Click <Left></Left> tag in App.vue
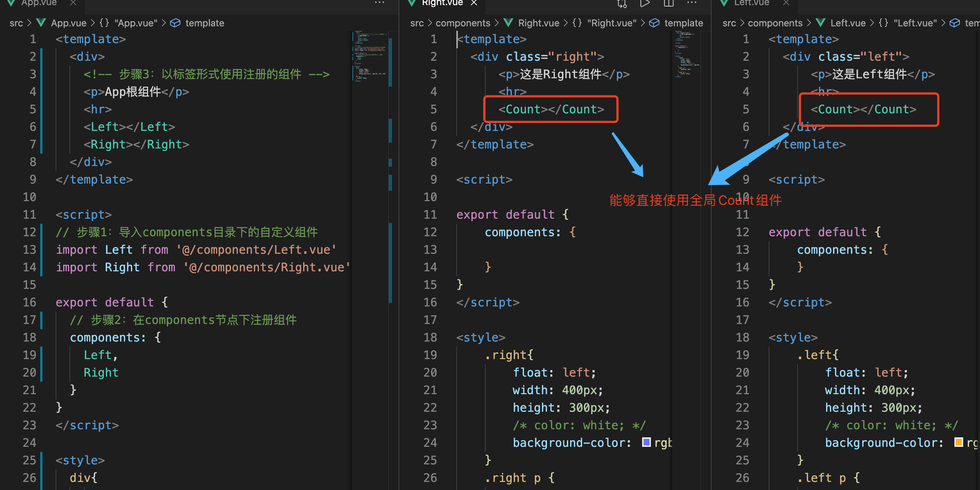The width and height of the screenshot is (980, 490). tap(129, 127)
